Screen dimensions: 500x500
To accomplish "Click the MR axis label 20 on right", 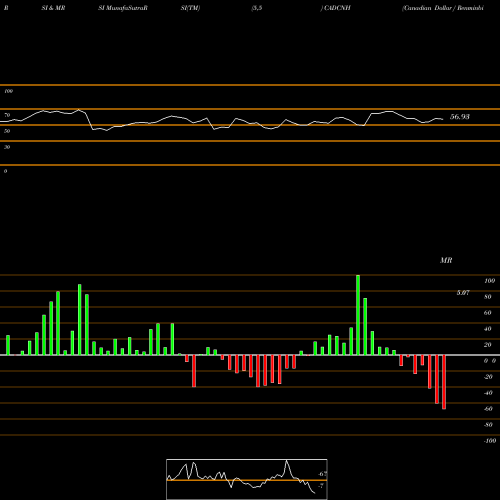I will point(488,345).
